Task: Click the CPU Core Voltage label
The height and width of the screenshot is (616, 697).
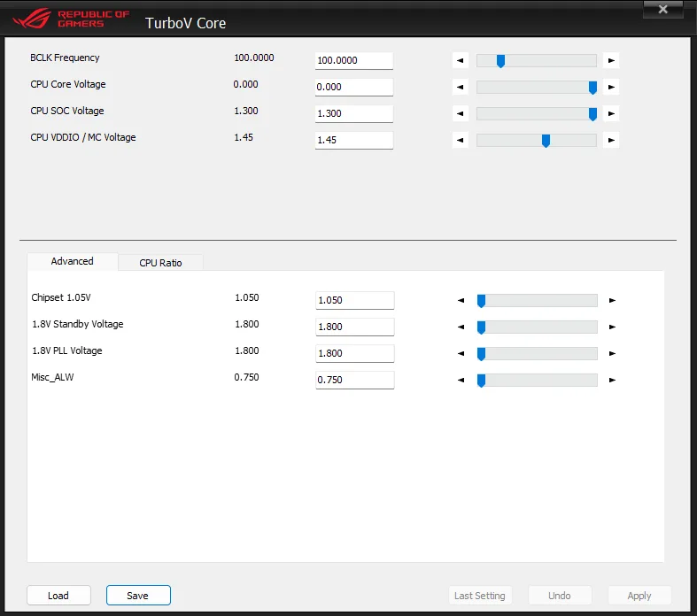Action: coord(68,84)
